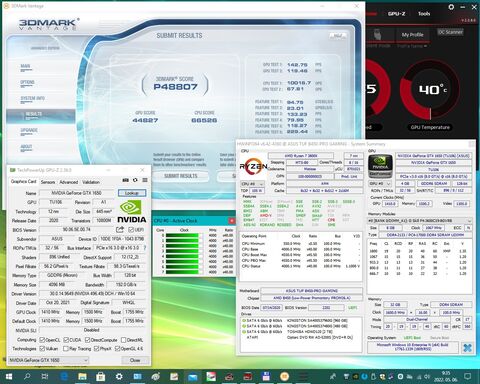Open Mail app on taskbar

click(x=192, y=377)
